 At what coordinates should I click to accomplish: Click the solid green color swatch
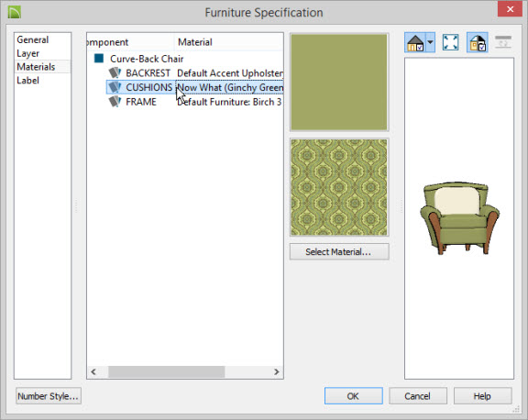[339, 82]
